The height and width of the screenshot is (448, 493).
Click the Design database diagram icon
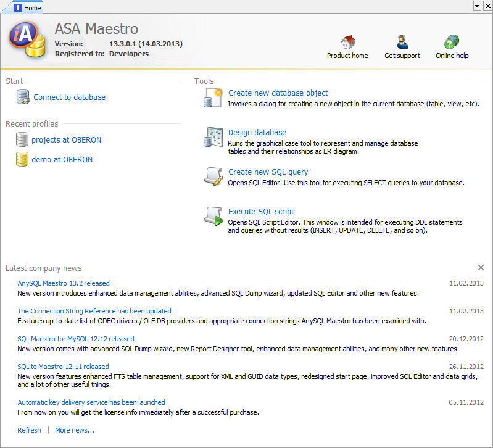click(x=213, y=137)
